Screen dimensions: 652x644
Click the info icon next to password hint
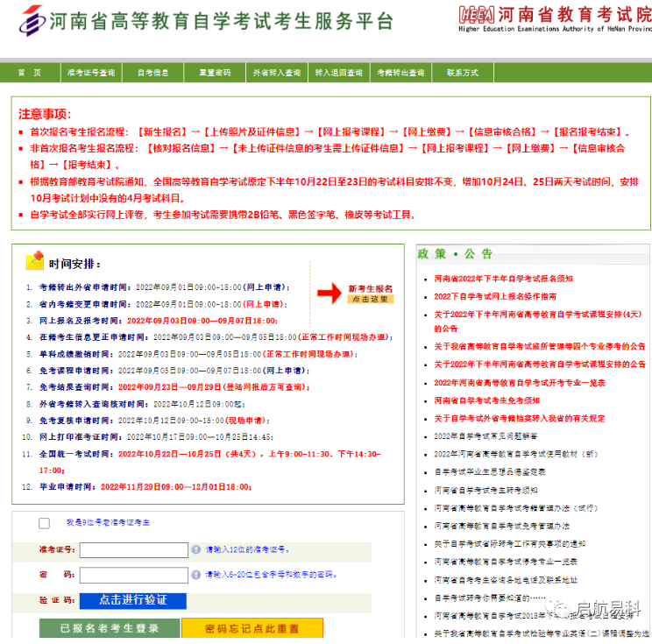point(195,575)
